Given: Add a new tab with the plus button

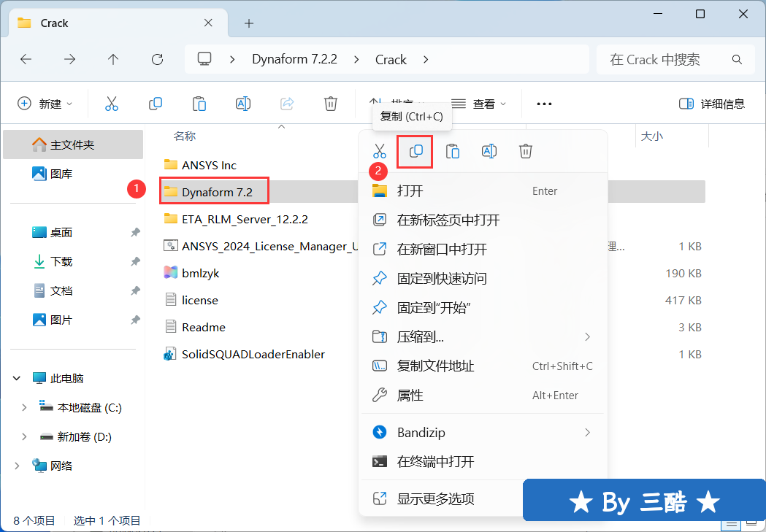Looking at the screenshot, I should tap(249, 23).
